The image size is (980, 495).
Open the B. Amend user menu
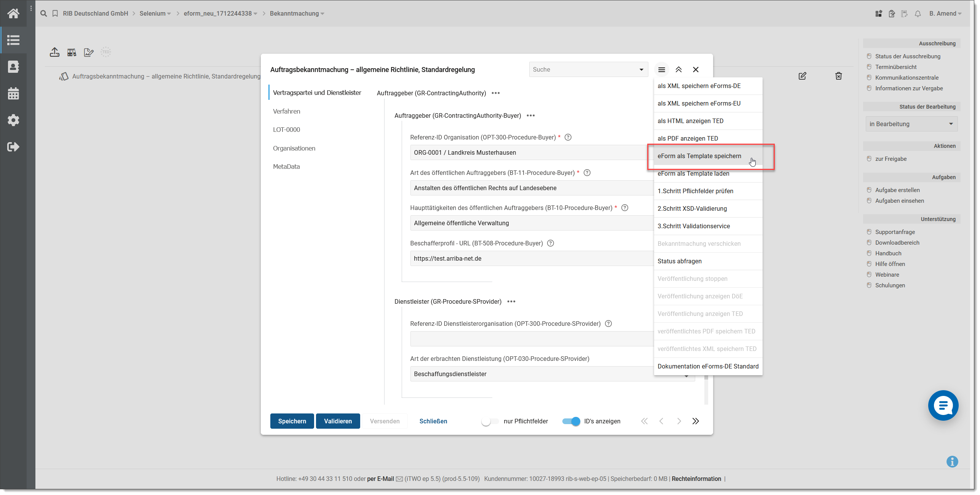[946, 13]
